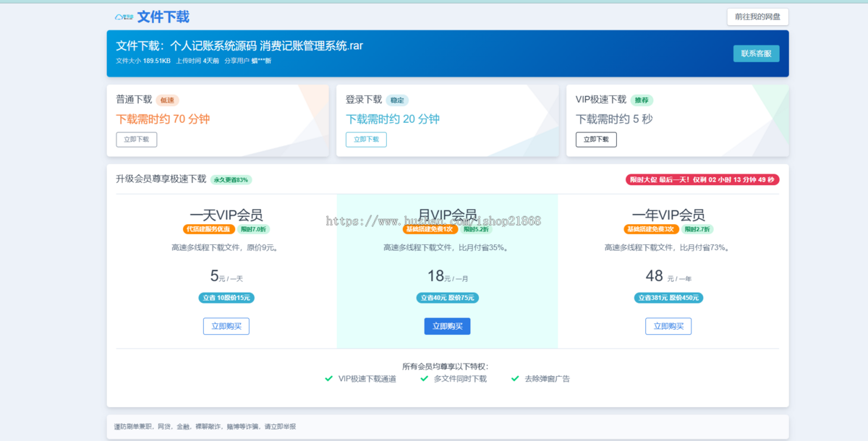Image resolution: width=868 pixels, height=441 pixels.
Task: Click the 限时2.7折 badge
Action: pyautogui.click(x=697, y=229)
